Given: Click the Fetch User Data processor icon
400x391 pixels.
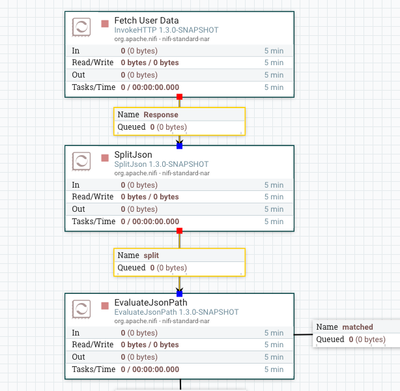Looking at the screenshot, I should click(81, 27).
